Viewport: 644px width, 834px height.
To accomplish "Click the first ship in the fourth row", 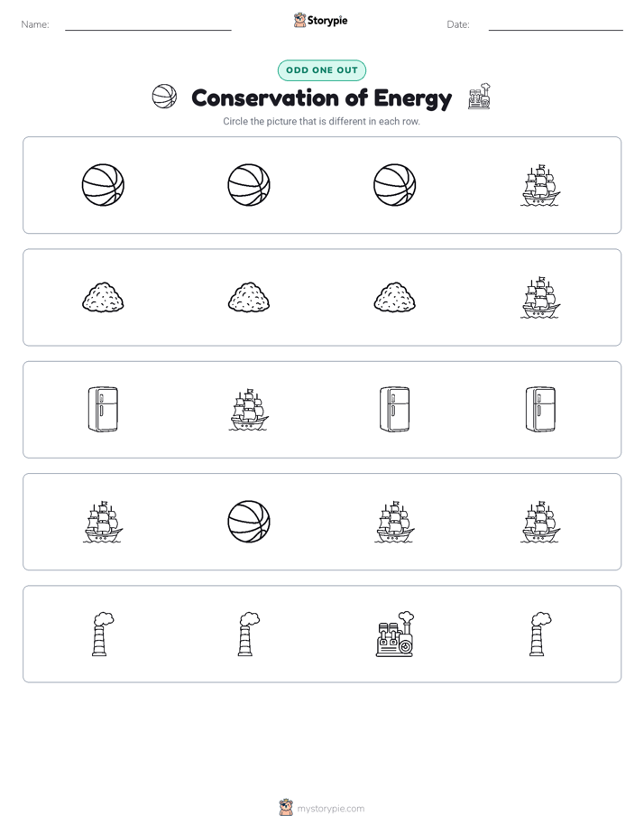I will [x=103, y=522].
